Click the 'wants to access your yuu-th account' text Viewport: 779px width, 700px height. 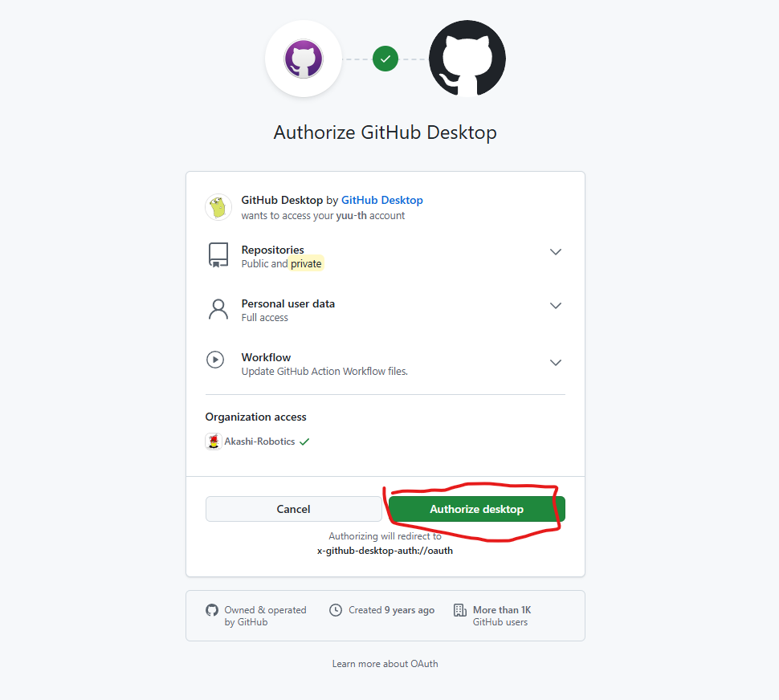pyautogui.click(x=323, y=215)
